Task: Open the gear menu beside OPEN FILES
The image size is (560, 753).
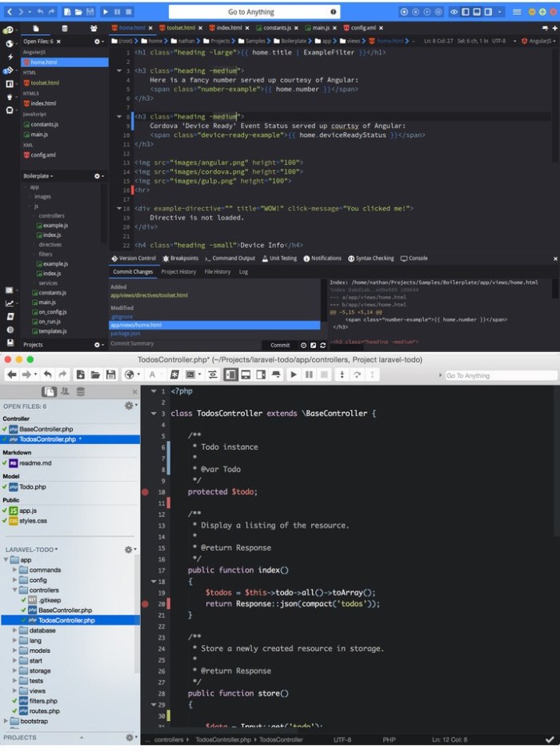Action: [x=129, y=407]
